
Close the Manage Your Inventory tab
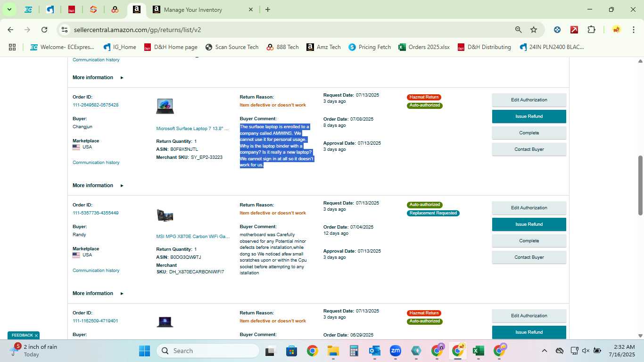click(x=251, y=9)
